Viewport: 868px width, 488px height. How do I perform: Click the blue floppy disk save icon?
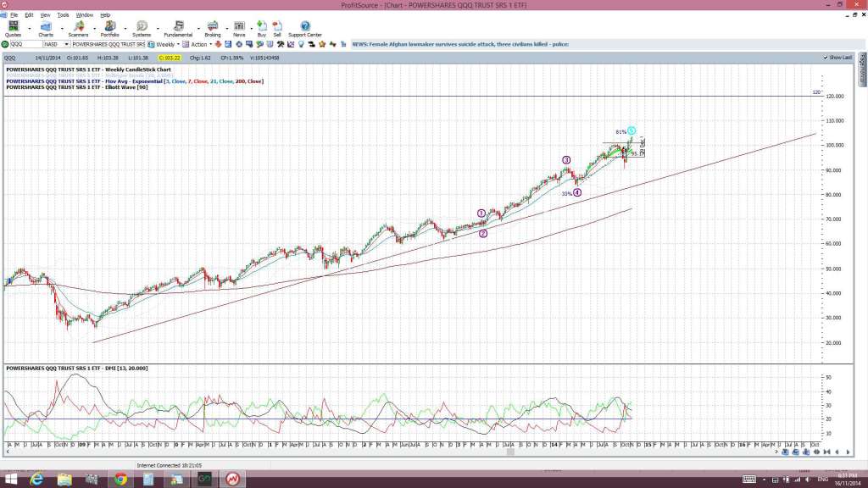click(228, 44)
